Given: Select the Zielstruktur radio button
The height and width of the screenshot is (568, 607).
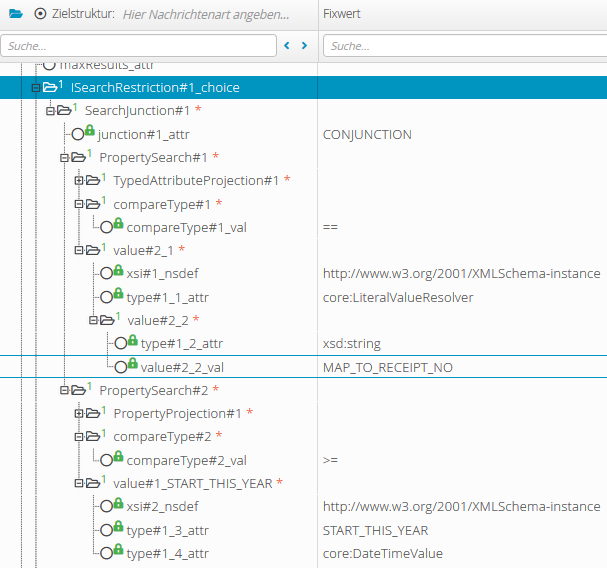Looking at the screenshot, I should tap(40, 15).
